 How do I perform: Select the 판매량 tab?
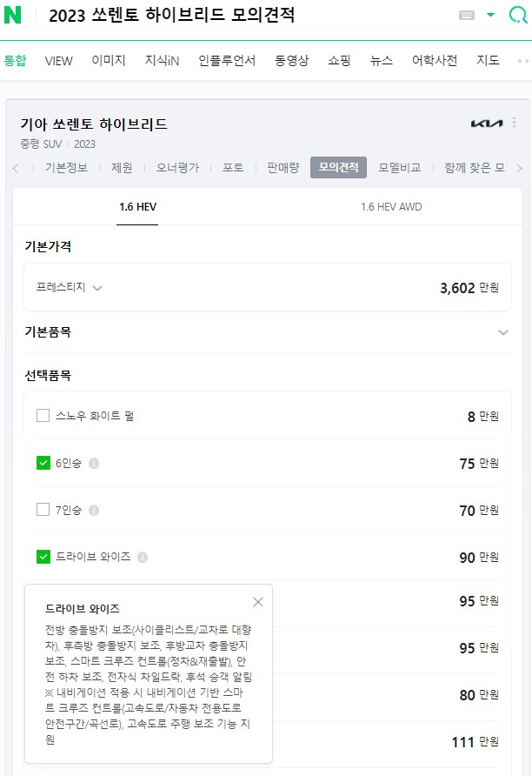click(283, 168)
